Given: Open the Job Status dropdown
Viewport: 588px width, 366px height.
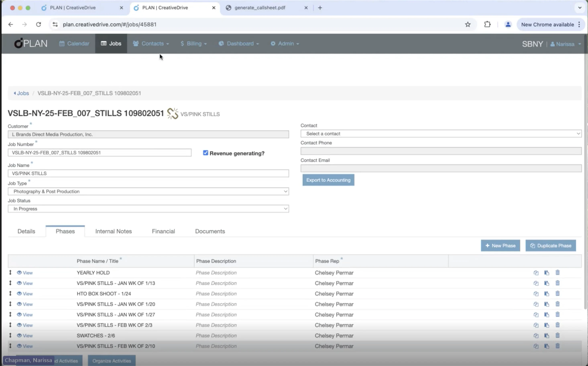Looking at the screenshot, I should click(148, 209).
